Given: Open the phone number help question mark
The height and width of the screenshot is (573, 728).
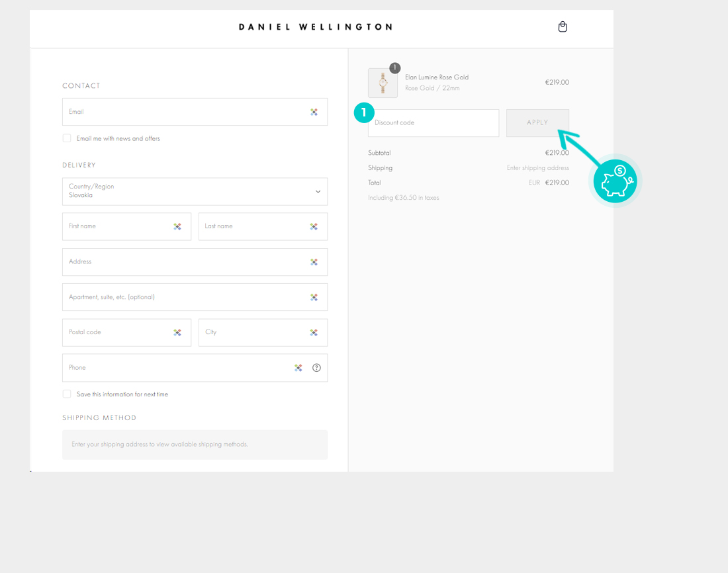Looking at the screenshot, I should (316, 368).
